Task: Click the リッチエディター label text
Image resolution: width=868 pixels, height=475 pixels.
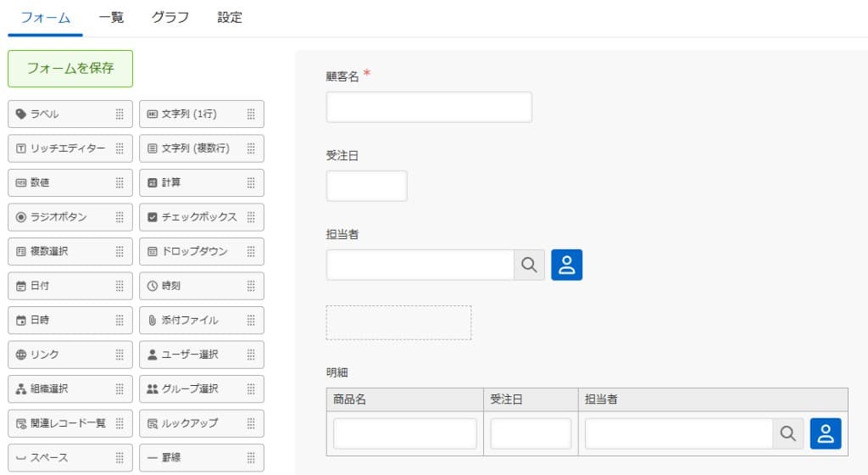Action: point(68,148)
